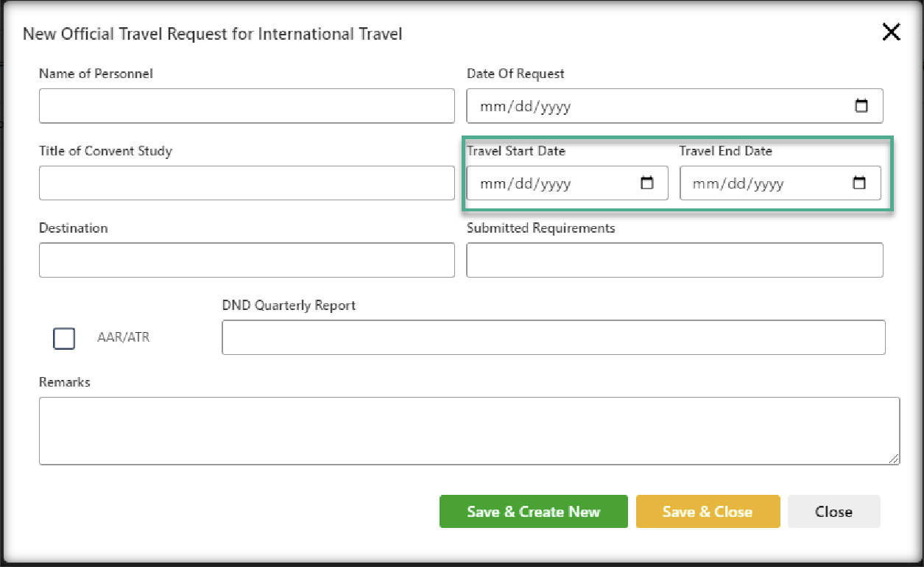Click the DND Quarterly Report field
This screenshot has height=567, width=924.
[x=553, y=337]
